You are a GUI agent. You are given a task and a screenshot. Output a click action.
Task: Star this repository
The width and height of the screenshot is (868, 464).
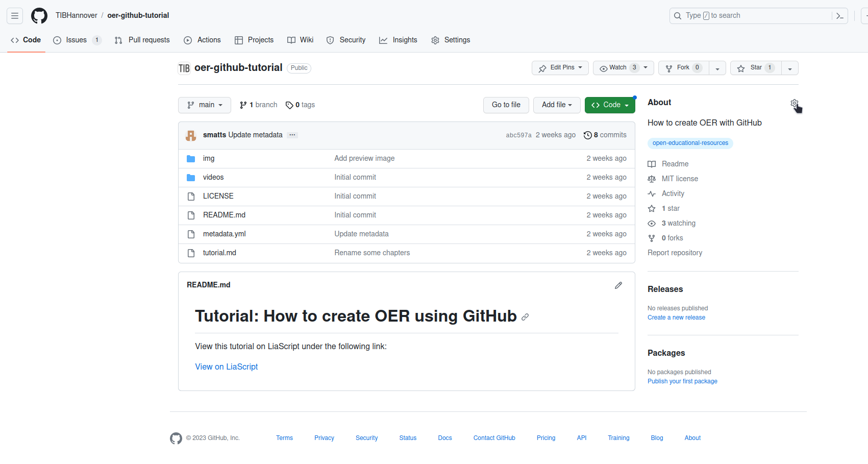(x=756, y=68)
